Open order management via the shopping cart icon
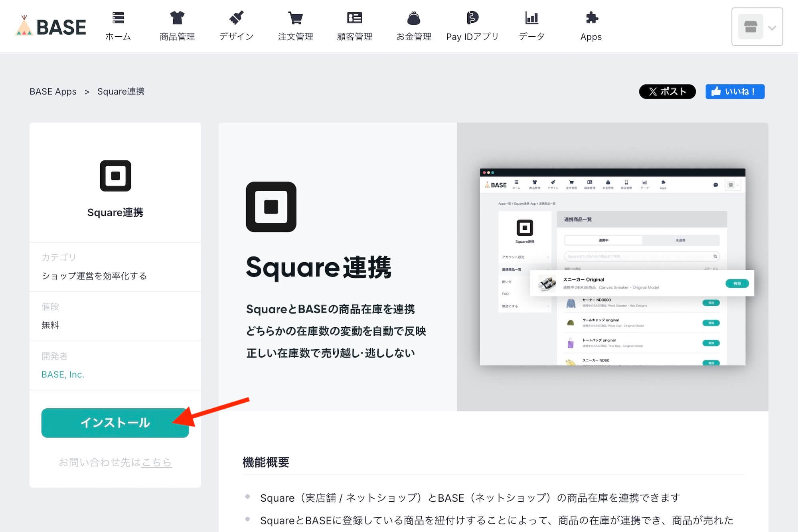798x532 pixels. coord(295,18)
